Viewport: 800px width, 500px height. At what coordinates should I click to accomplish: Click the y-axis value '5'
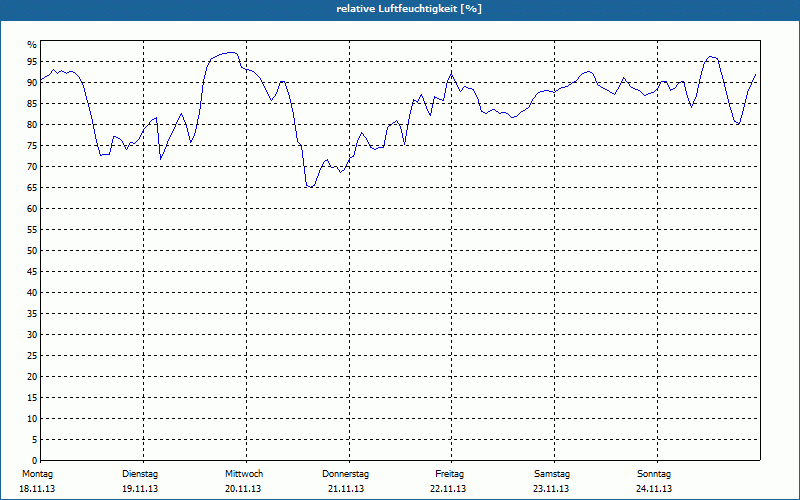pos(35,440)
